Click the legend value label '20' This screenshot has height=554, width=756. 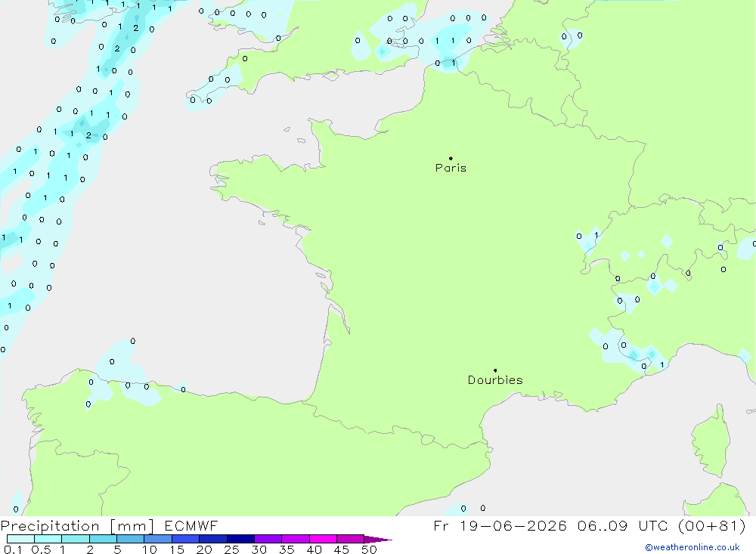pos(204,549)
